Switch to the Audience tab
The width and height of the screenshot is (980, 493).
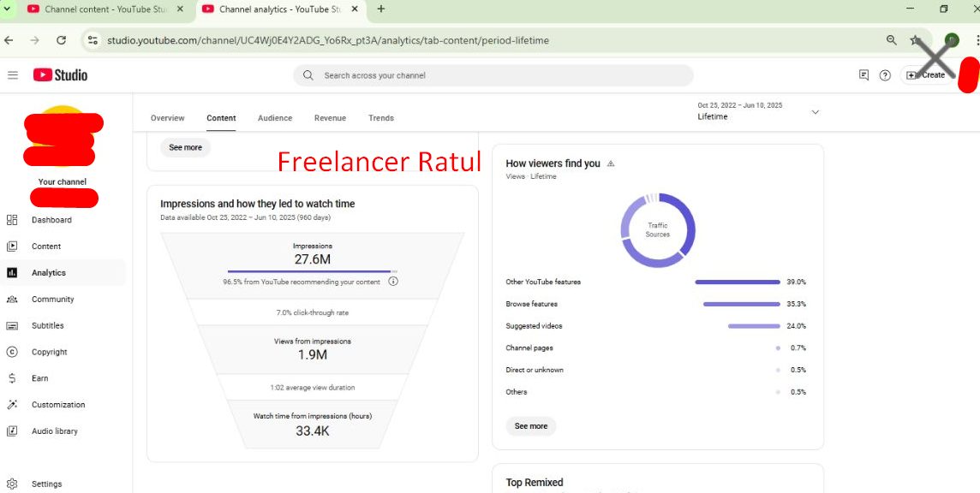pyautogui.click(x=275, y=118)
